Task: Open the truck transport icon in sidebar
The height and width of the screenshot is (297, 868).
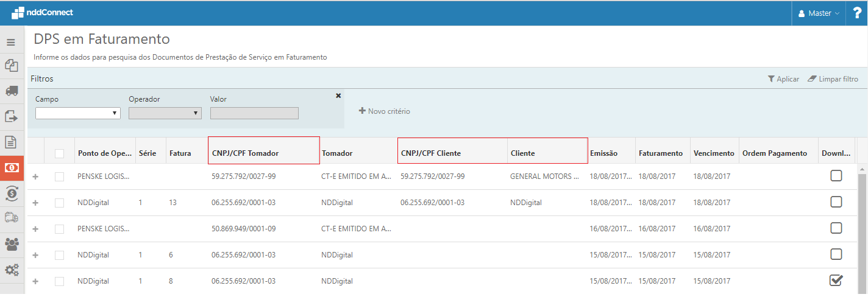Action: (x=11, y=91)
